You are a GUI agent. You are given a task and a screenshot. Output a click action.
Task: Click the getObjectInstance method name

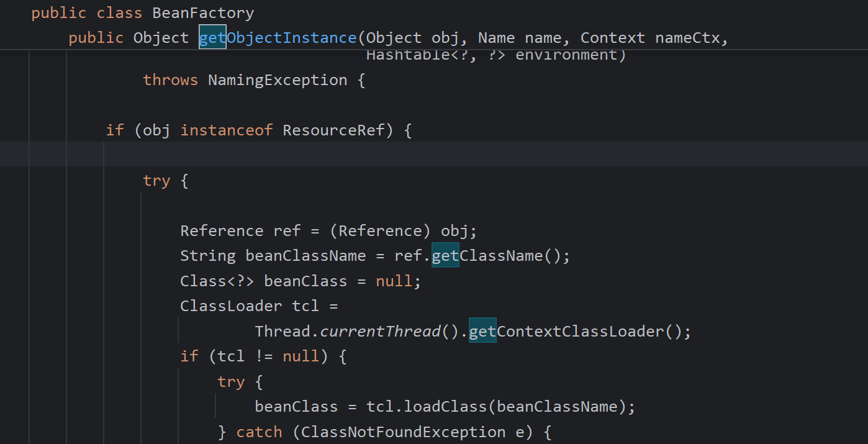point(278,38)
